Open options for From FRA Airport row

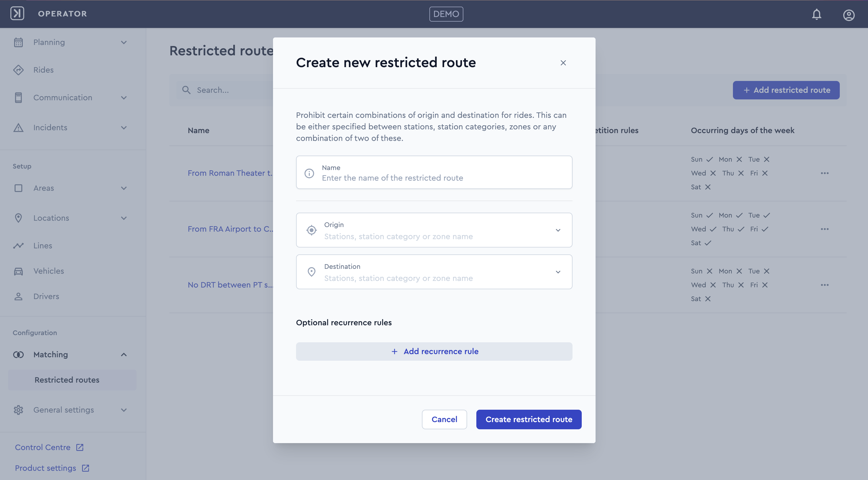tap(825, 229)
